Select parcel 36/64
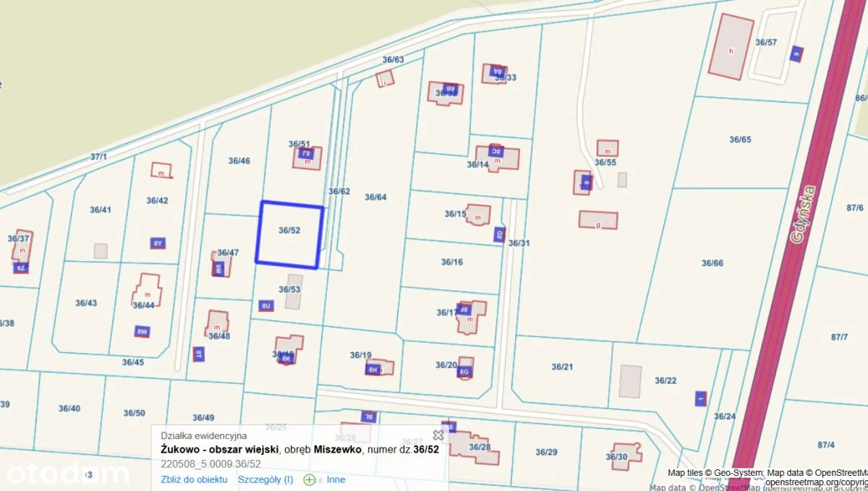868x491 pixels. (x=375, y=217)
